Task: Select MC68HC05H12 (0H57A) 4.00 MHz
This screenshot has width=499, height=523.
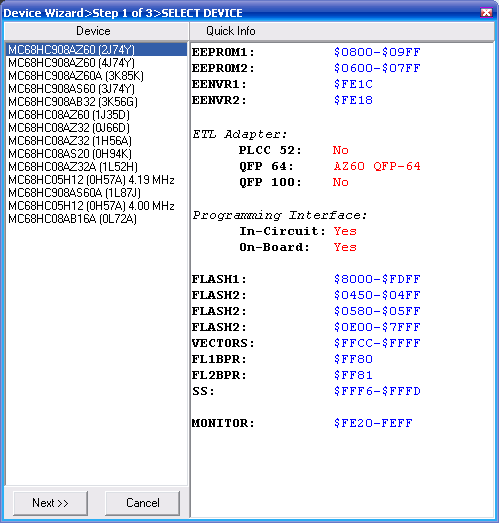Action: [96, 206]
